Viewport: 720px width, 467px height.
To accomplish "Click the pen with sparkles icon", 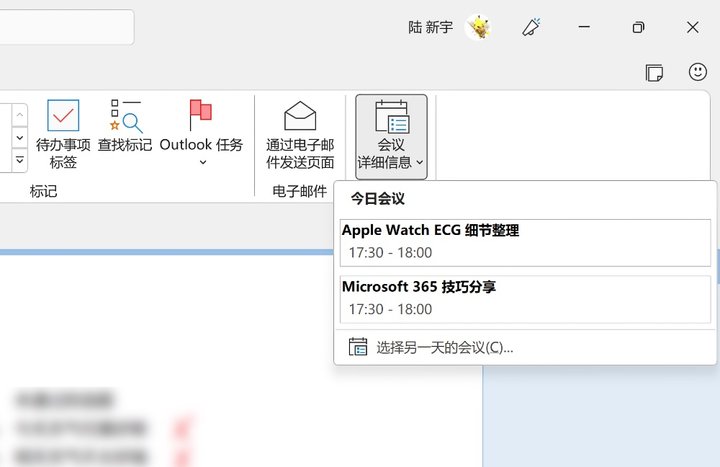I will tap(531, 27).
